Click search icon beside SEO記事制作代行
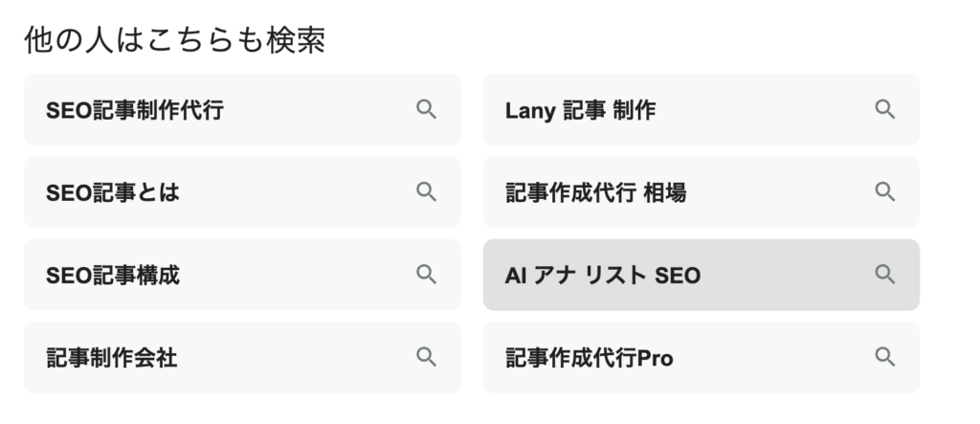 coord(426,109)
